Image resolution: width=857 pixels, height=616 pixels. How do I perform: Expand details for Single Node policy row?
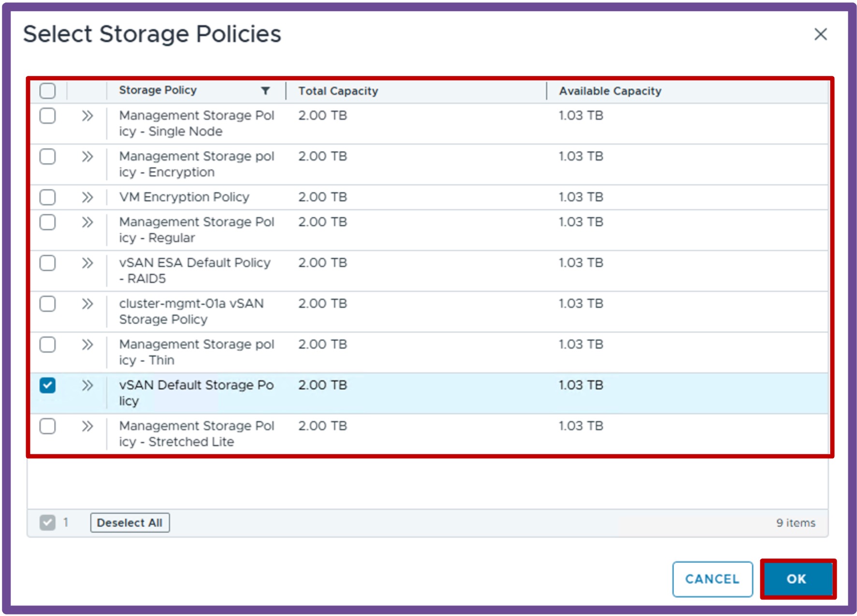[x=87, y=116]
